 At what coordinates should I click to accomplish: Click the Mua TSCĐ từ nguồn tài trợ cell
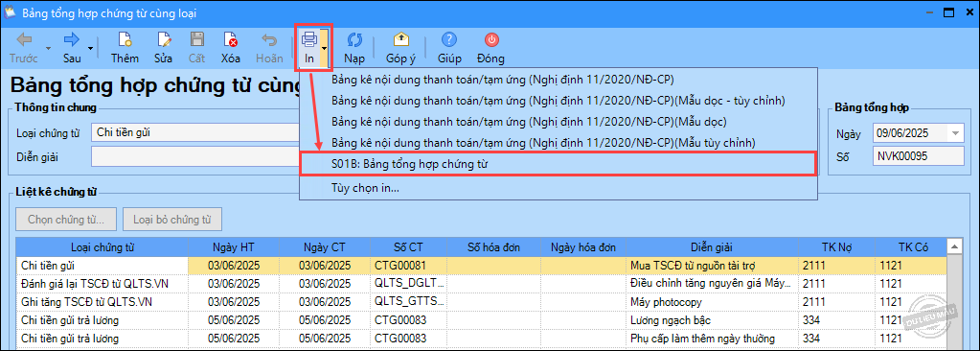pos(713,266)
